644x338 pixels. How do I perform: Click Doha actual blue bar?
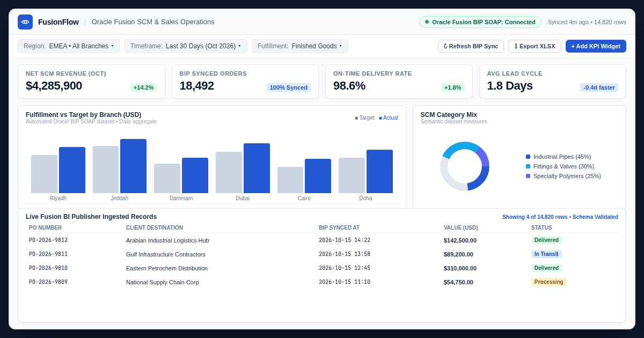[x=379, y=171]
